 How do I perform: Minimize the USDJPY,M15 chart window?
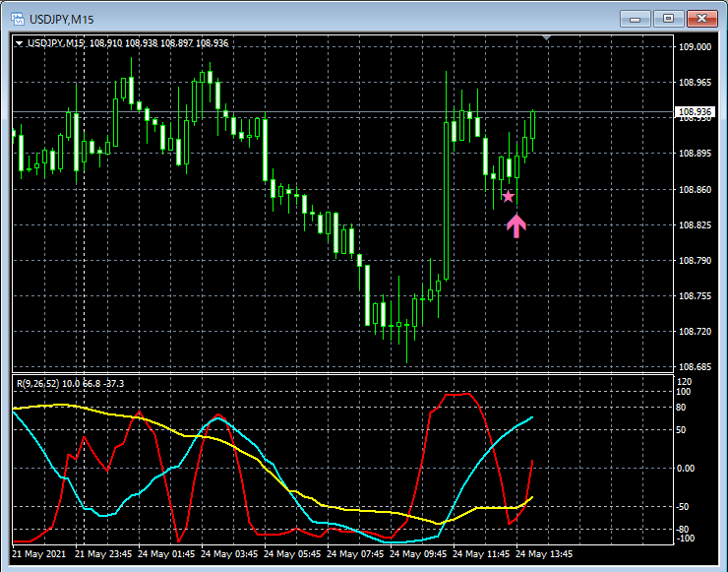(636, 19)
